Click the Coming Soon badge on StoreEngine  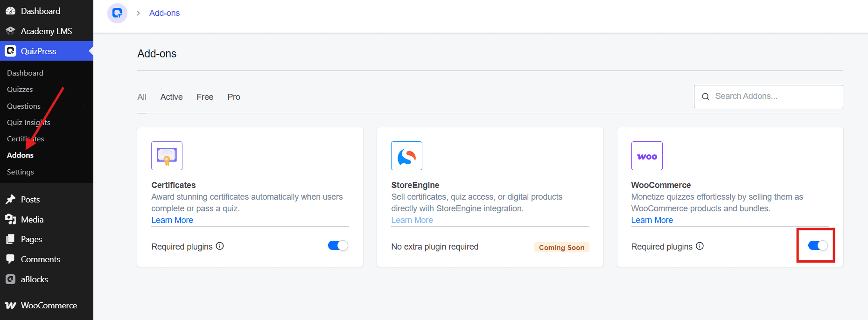tap(562, 247)
